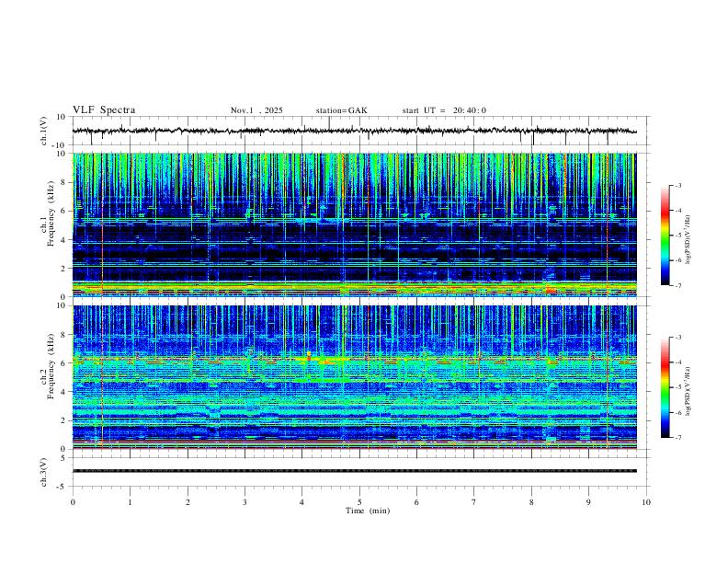728x563 pixels.
Task: Click the ch.1 PSD color scale bar
Action: click(665, 236)
